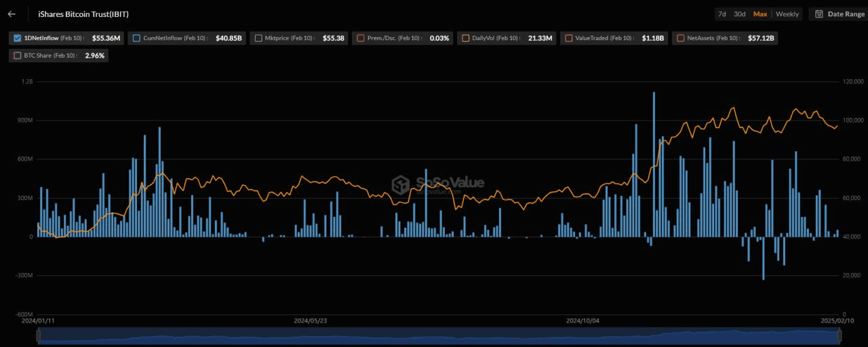Enable the ValueTraded series checkbox

[x=568, y=38]
